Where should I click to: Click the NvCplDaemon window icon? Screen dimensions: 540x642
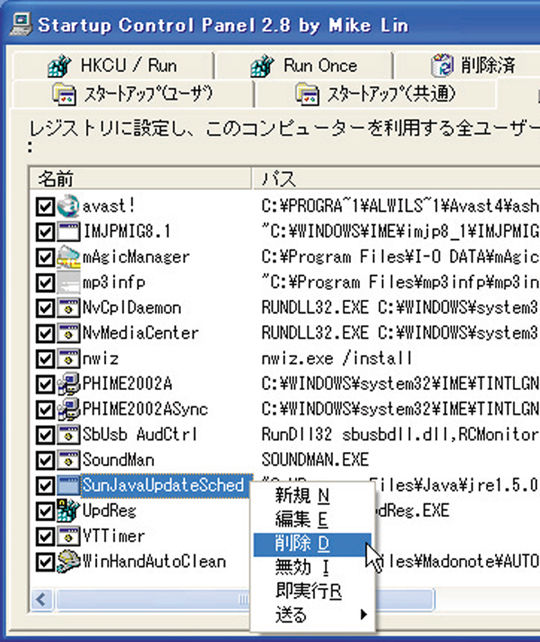point(68,308)
